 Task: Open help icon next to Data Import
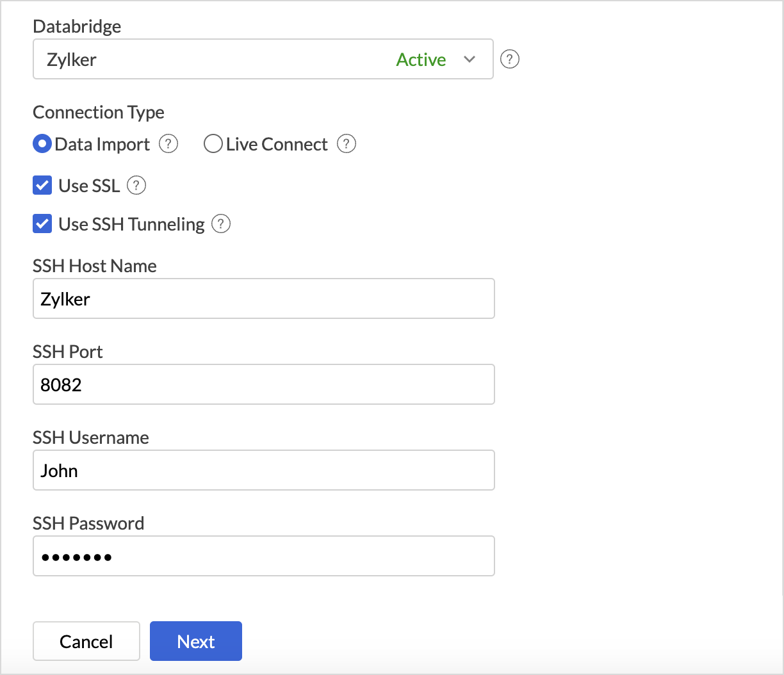point(168,144)
